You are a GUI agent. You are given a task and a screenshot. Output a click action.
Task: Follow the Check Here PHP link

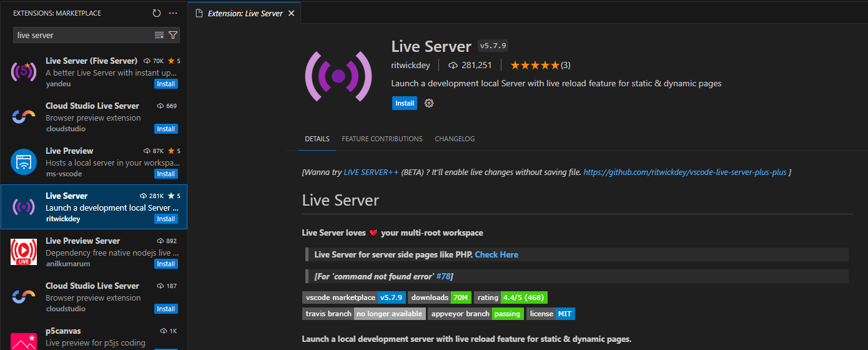point(496,254)
